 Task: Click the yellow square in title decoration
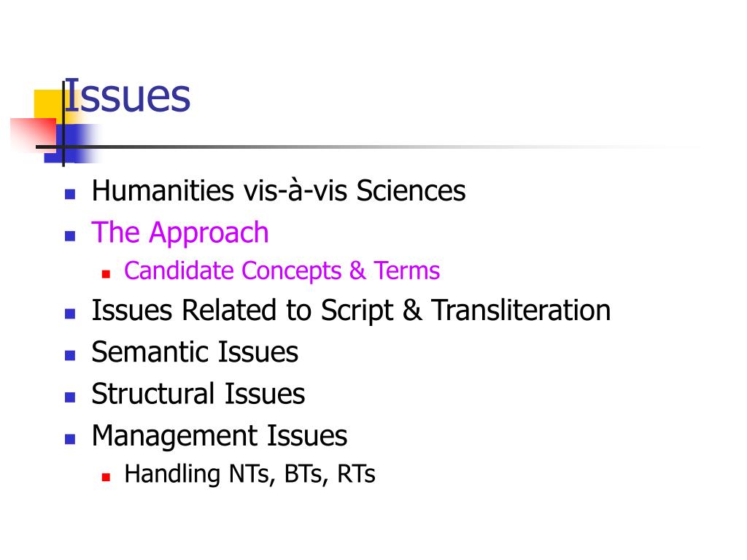pyautogui.click(x=49, y=104)
